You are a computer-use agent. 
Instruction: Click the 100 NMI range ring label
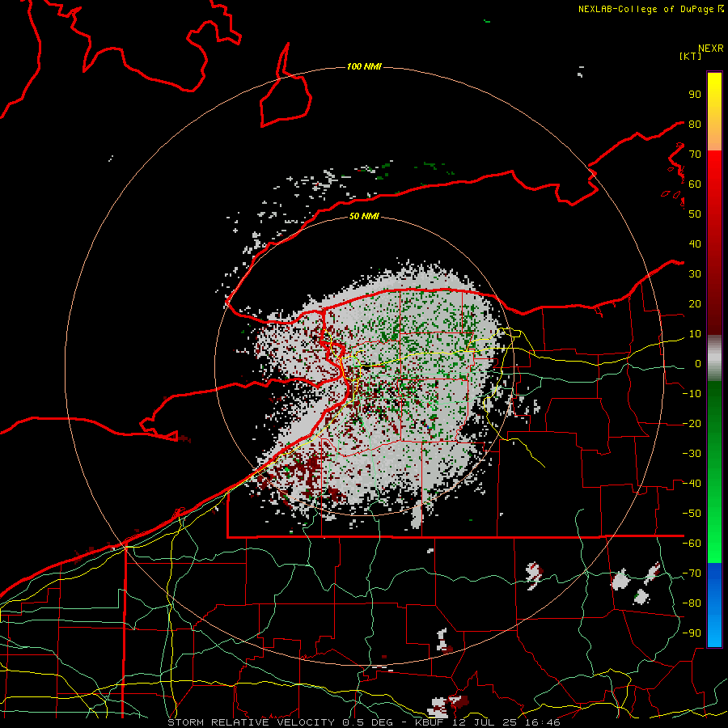tap(364, 67)
